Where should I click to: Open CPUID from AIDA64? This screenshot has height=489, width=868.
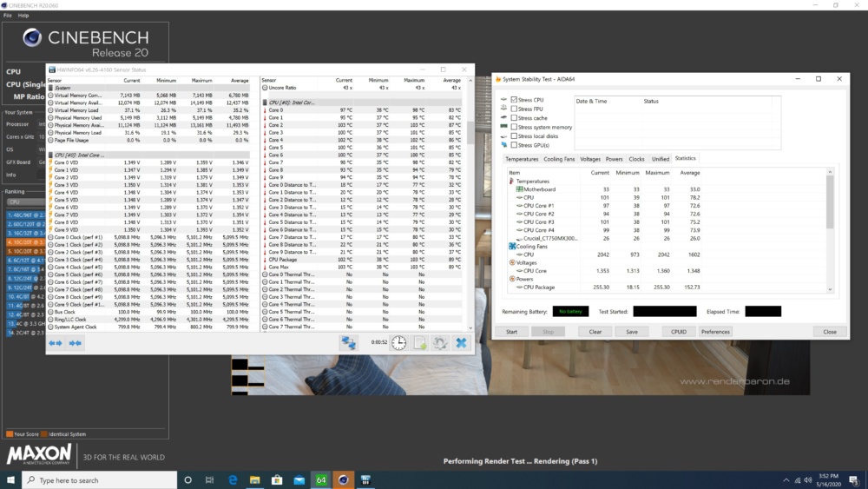coord(679,332)
